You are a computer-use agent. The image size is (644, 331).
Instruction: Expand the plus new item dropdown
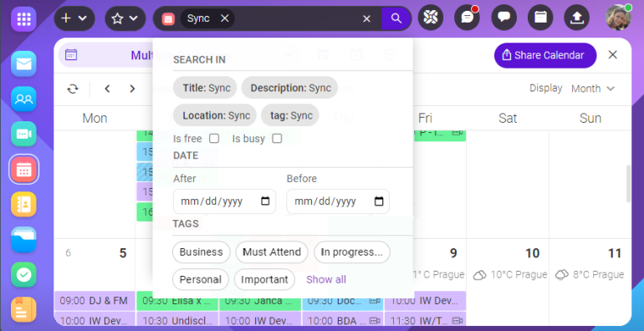(74, 18)
